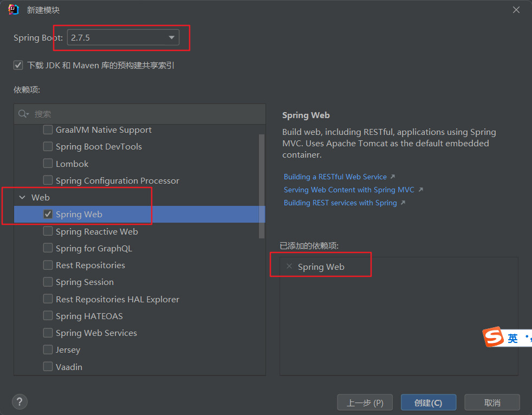The image size is (532, 415).
Task: Check Spring Reactive Web
Action: (48, 231)
